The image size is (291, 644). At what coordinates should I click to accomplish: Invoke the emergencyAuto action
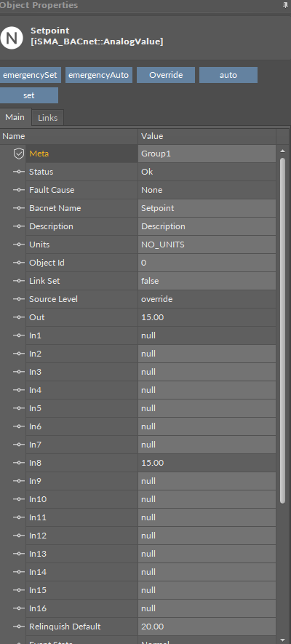98,75
